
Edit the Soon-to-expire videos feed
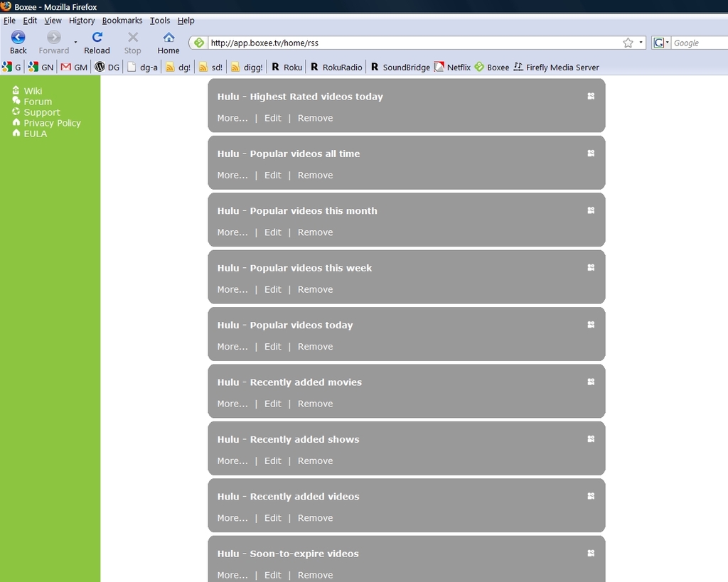(x=272, y=575)
